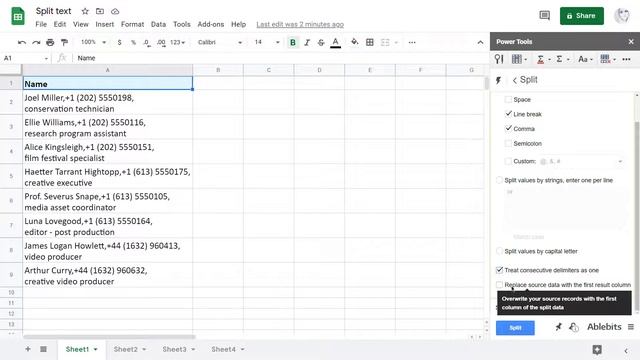Click the merge cells icon

(x=385, y=42)
